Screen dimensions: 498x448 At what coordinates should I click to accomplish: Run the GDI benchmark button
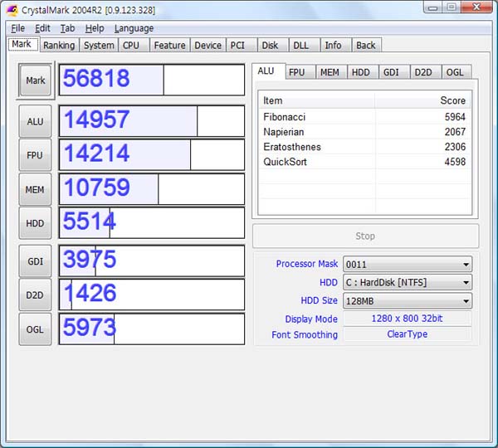click(35, 261)
